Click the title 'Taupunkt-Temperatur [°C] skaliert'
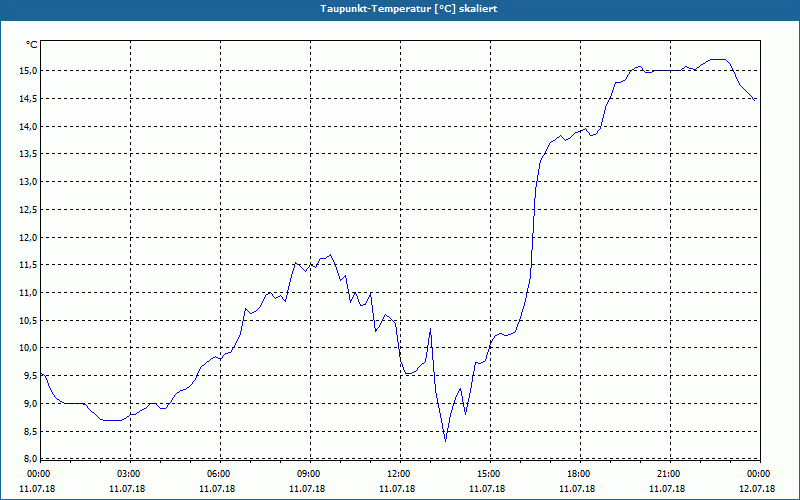The height and width of the screenshot is (500, 800). pos(409,9)
